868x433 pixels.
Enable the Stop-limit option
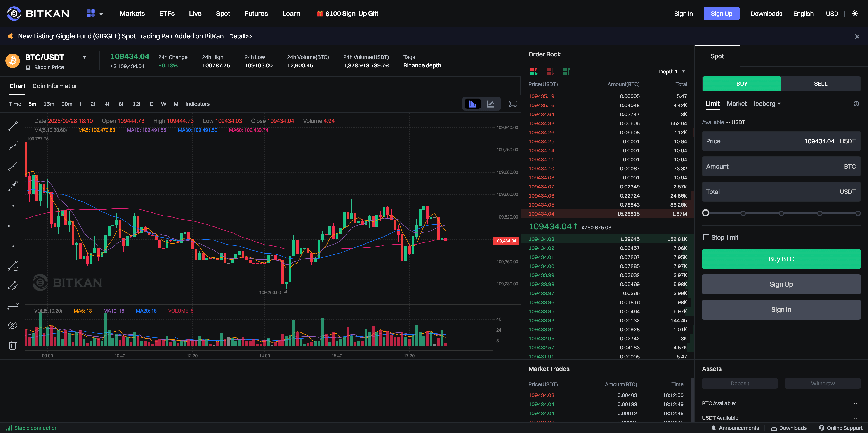[707, 237]
